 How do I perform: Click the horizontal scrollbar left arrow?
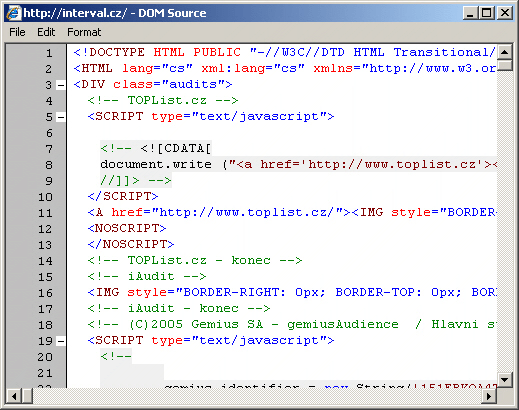(x=14, y=396)
